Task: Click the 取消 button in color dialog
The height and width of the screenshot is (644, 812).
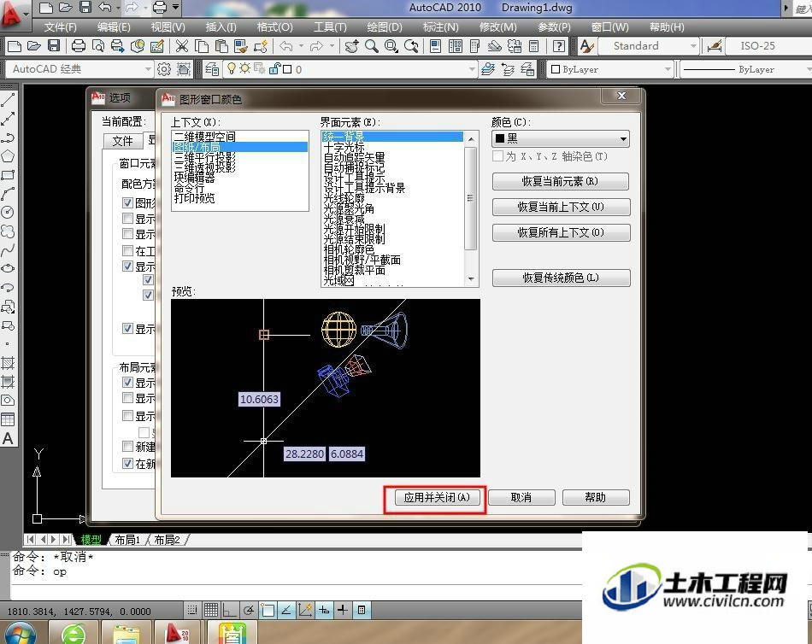Action: click(521, 497)
